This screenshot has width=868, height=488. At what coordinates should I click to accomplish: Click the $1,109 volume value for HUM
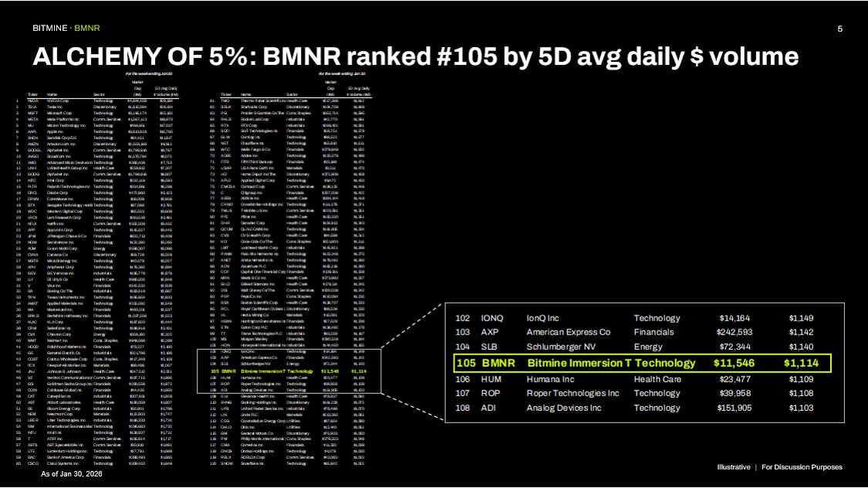tap(801, 379)
